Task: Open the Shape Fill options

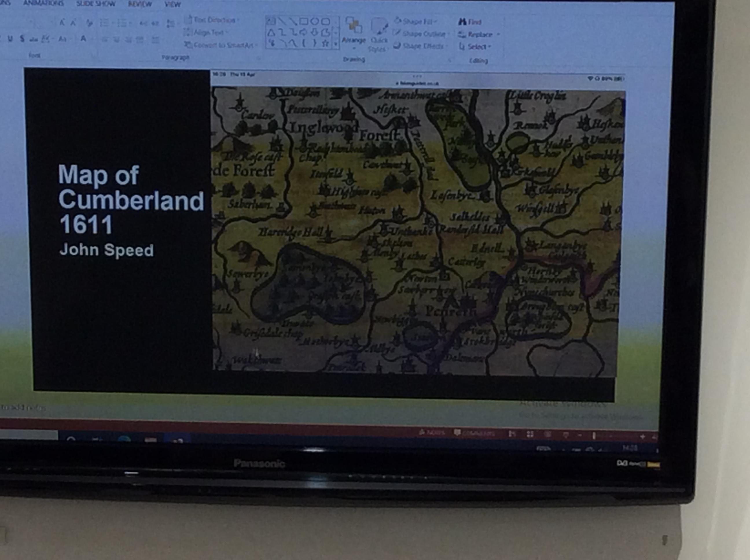Action: (x=415, y=21)
